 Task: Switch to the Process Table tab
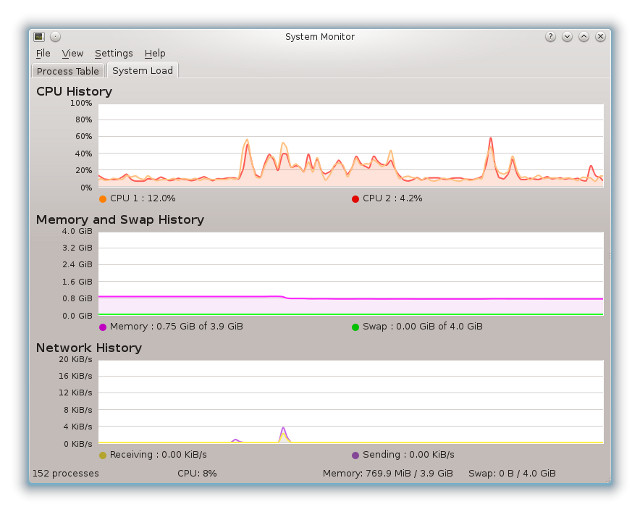pyautogui.click(x=68, y=71)
